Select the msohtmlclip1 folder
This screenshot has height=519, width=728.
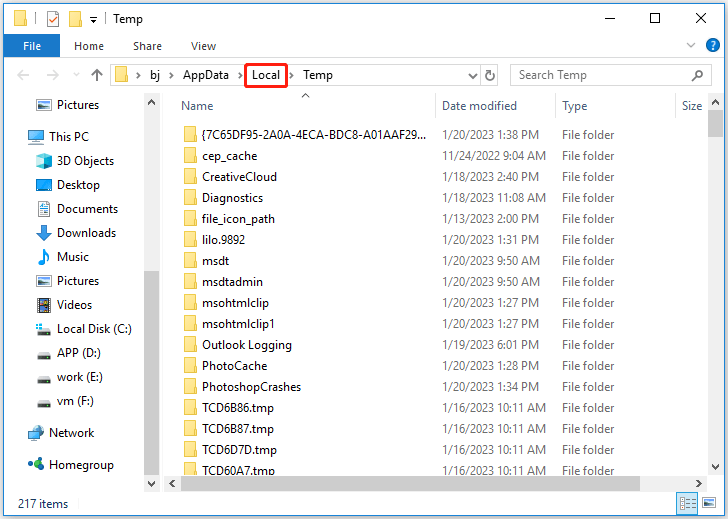[x=238, y=324]
